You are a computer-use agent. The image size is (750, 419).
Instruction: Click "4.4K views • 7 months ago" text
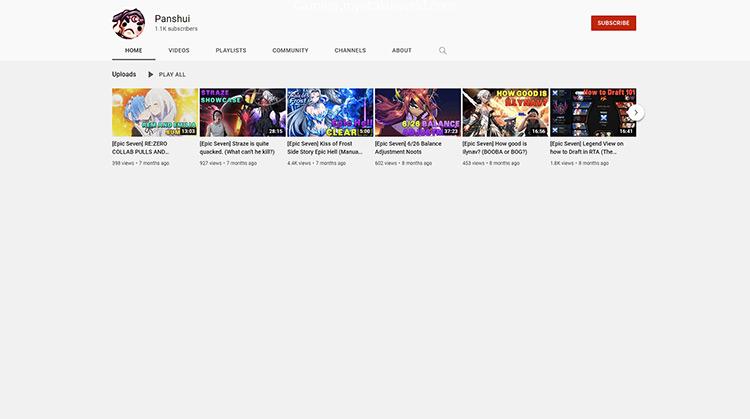tap(317, 163)
